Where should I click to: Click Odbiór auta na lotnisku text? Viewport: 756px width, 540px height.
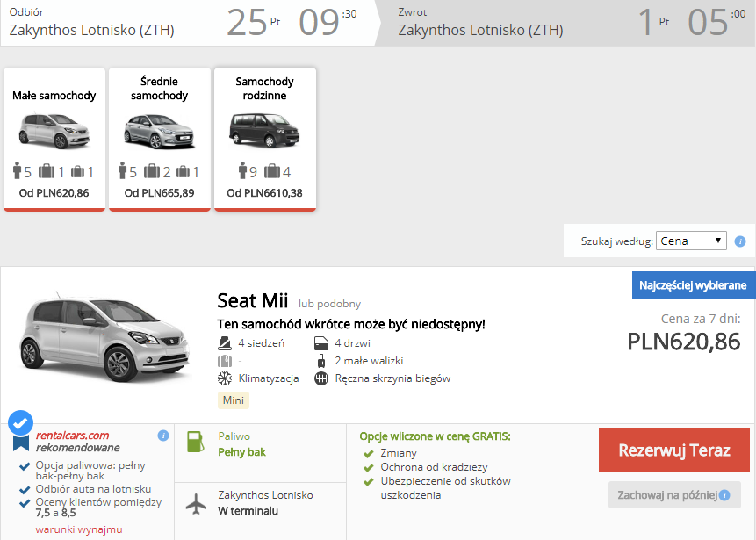click(94, 489)
